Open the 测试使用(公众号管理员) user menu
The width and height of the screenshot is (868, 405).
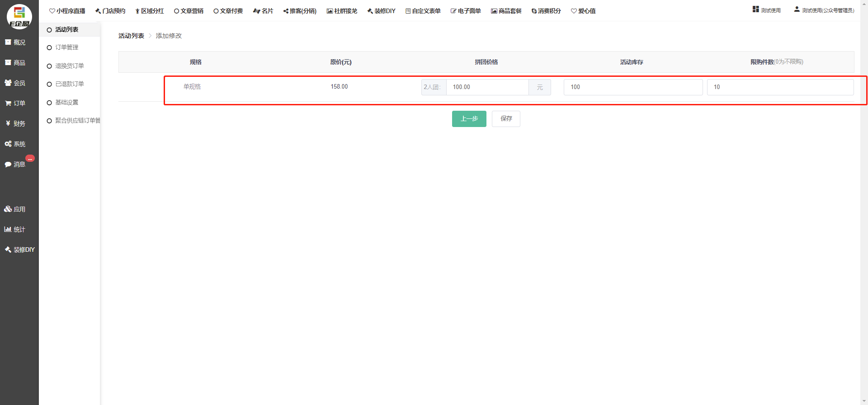pyautogui.click(x=824, y=10)
